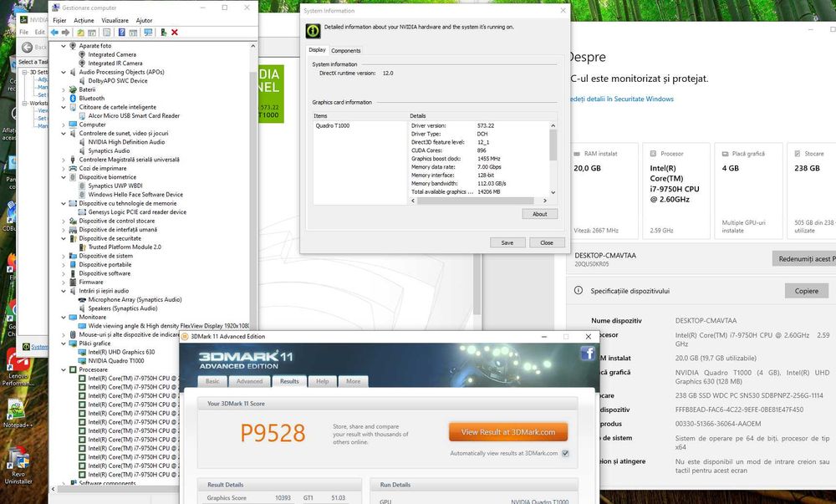Image resolution: width=836 pixels, height=504 pixels.
Task: Select Intel(R) UHD Graphics 630 adapter
Action: tap(121, 352)
